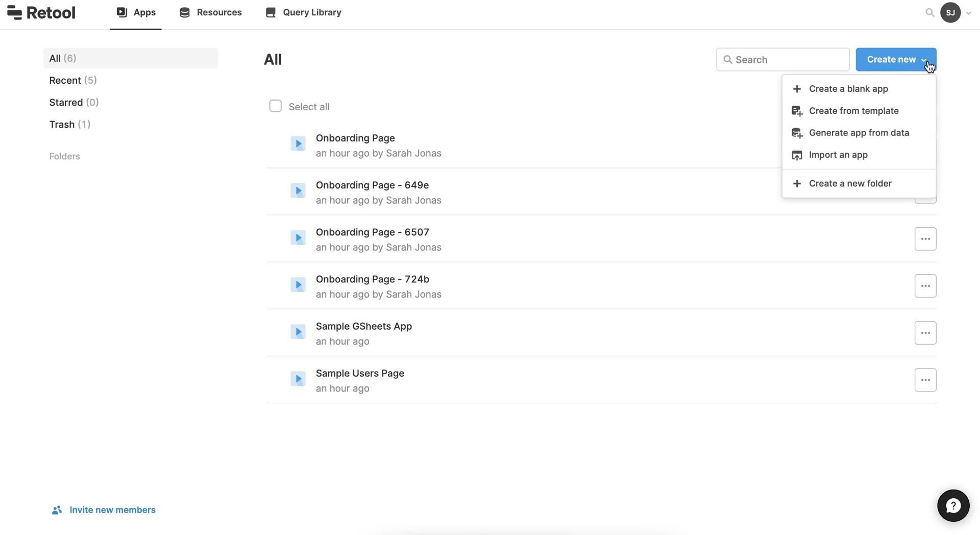
Task: Open more options for Sample Users Page
Action: pyautogui.click(x=925, y=380)
